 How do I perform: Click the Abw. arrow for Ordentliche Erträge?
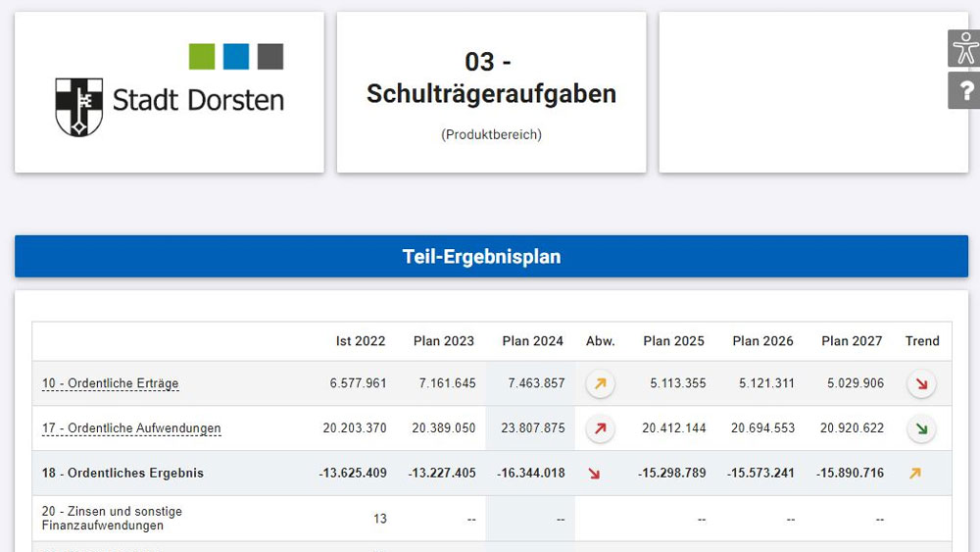[600, 383]
